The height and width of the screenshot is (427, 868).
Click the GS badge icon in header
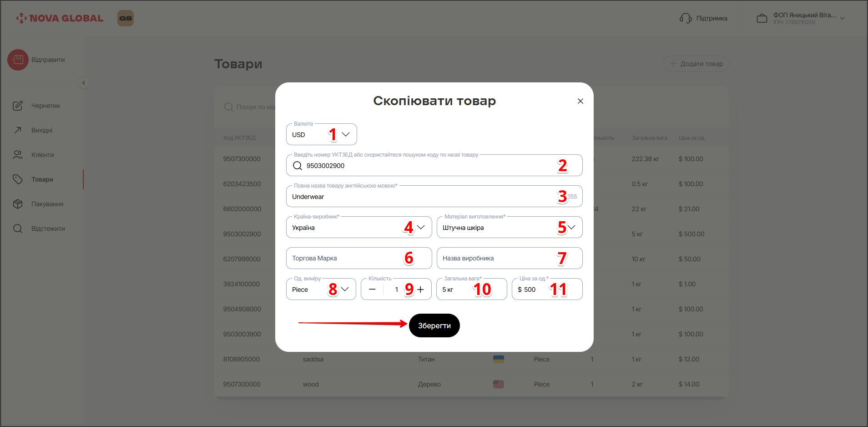126,18
